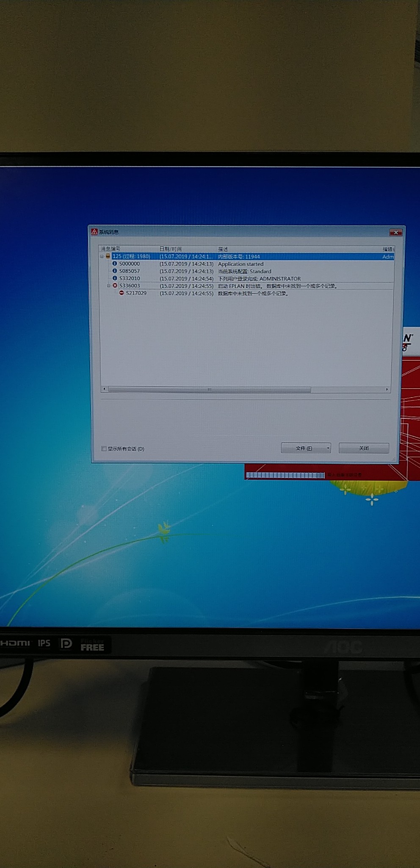Click the red error icon beside S336003
The image size is (420, 868).
pos(115,286)
